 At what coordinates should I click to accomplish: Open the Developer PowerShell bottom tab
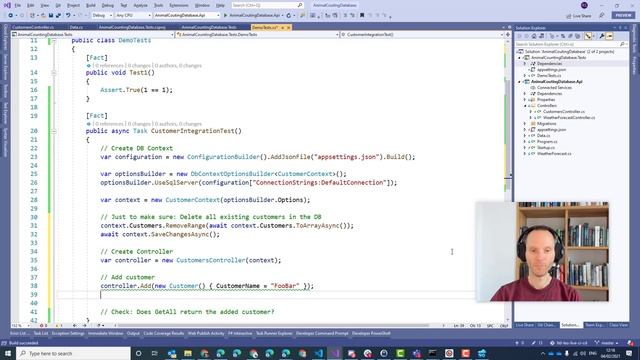[371, 333]
